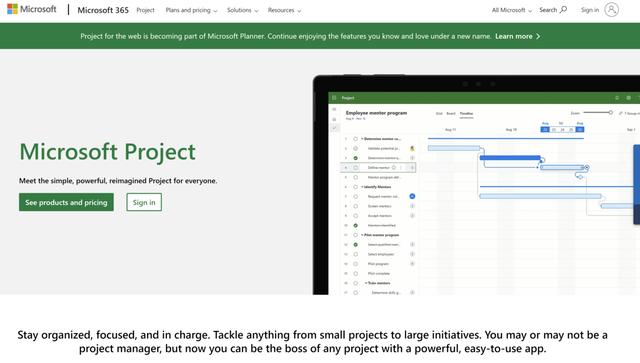Click the See products and pricing button
This screenshot has width=640, height=363.
66,202
